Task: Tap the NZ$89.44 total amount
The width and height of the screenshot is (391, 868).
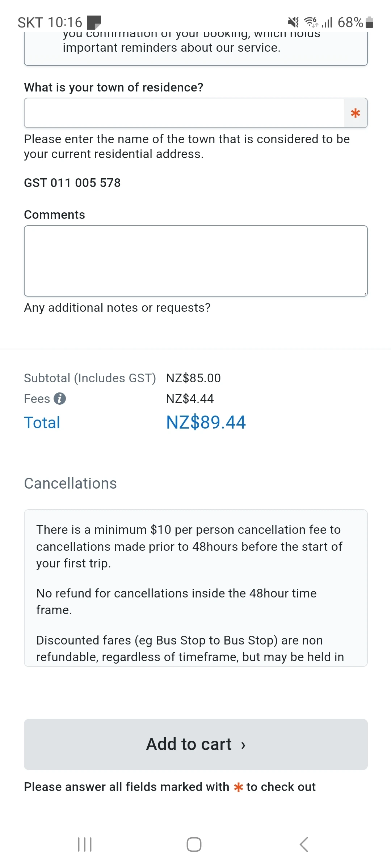Action: (206, 422)
